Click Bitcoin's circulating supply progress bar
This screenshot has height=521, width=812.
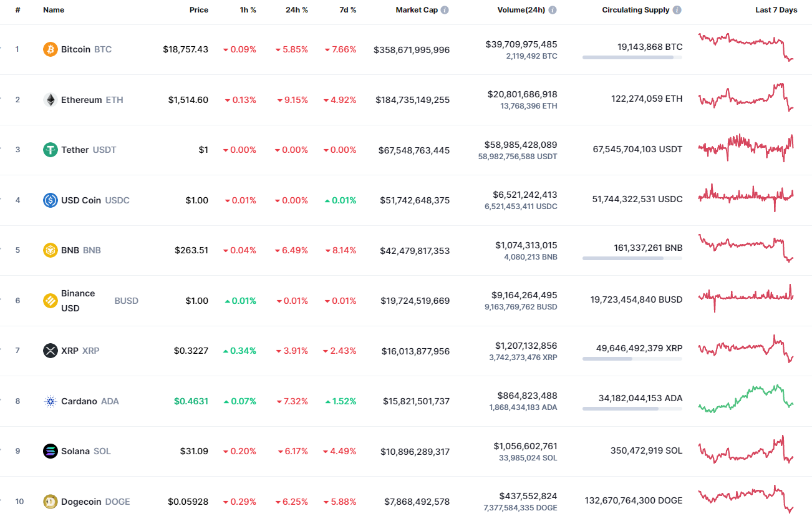point(632,57)
